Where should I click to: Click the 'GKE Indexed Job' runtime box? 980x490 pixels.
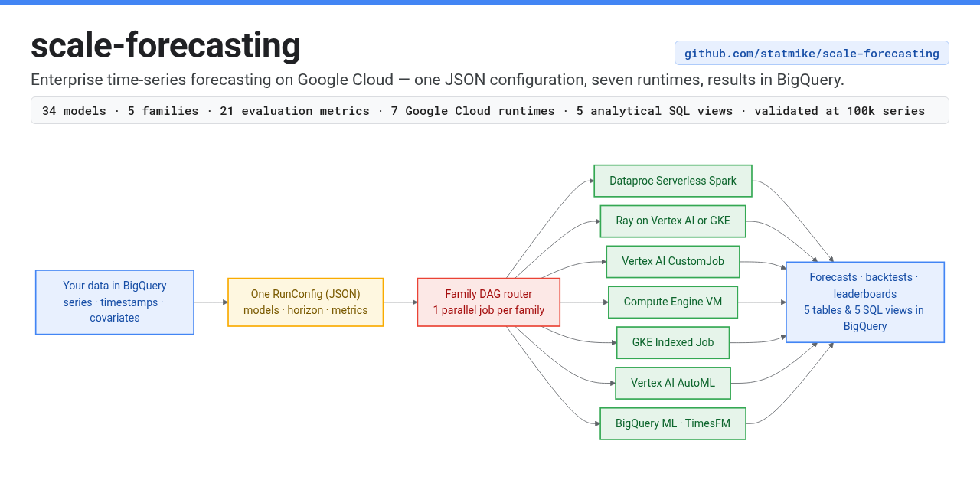(x=673, y=342)
